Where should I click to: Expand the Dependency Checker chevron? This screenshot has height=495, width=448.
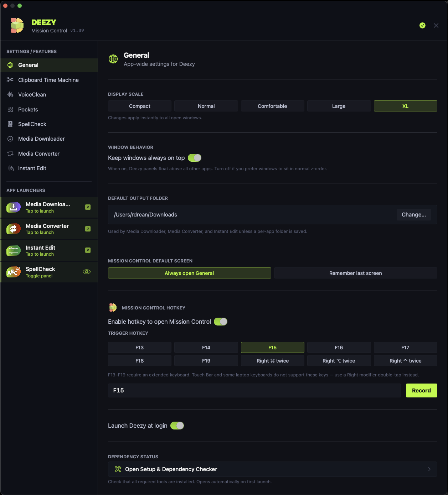429,469
